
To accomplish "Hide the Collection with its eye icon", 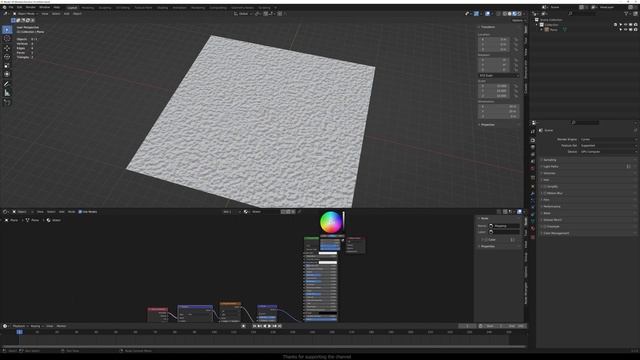I will [626, 24].
